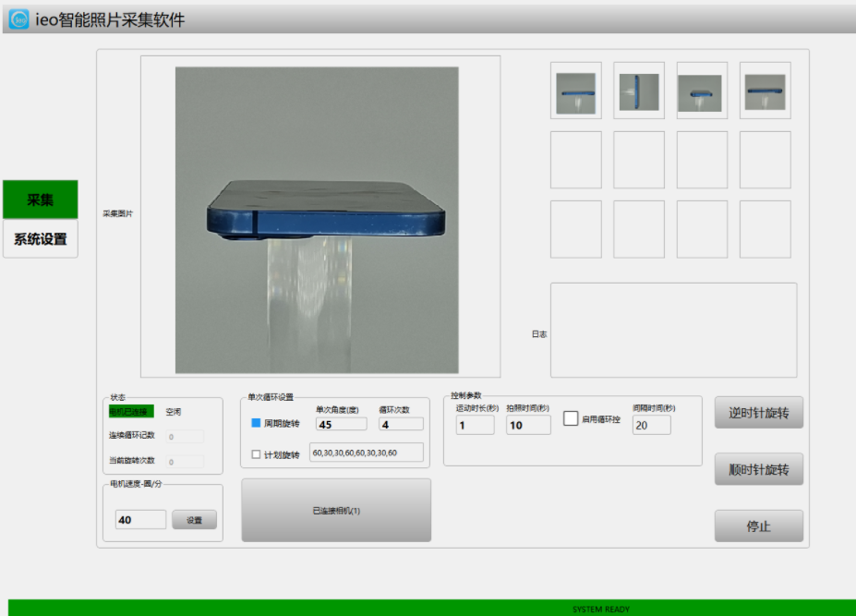The height and width of the screenshot is (616, 856).
Task: Click the 停止 button
Action: (758, 525)
